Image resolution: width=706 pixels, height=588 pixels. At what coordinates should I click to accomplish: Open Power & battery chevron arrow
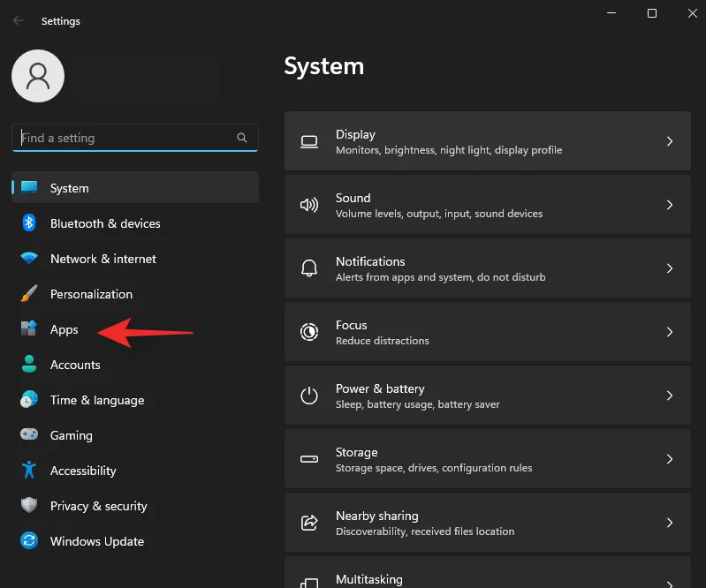[x=670, y=396]
